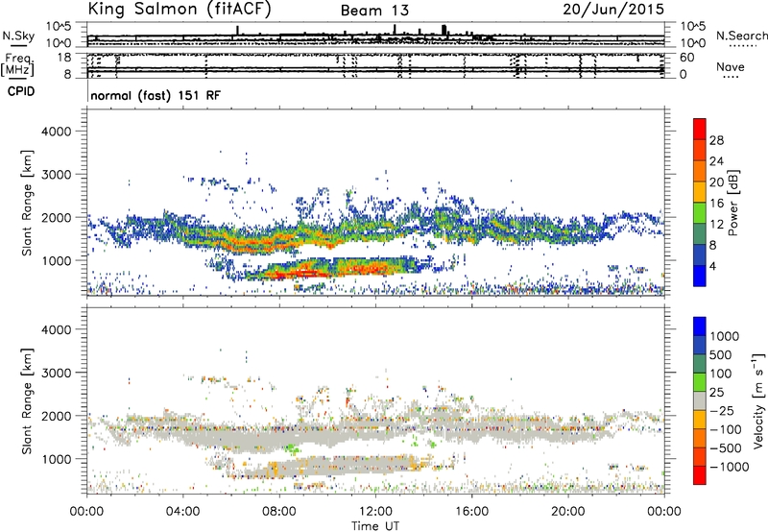Click the blue 1000 velocity colorbar swatch
The height and width of the screenshot is (532, 768).
(x=700, y=326)
